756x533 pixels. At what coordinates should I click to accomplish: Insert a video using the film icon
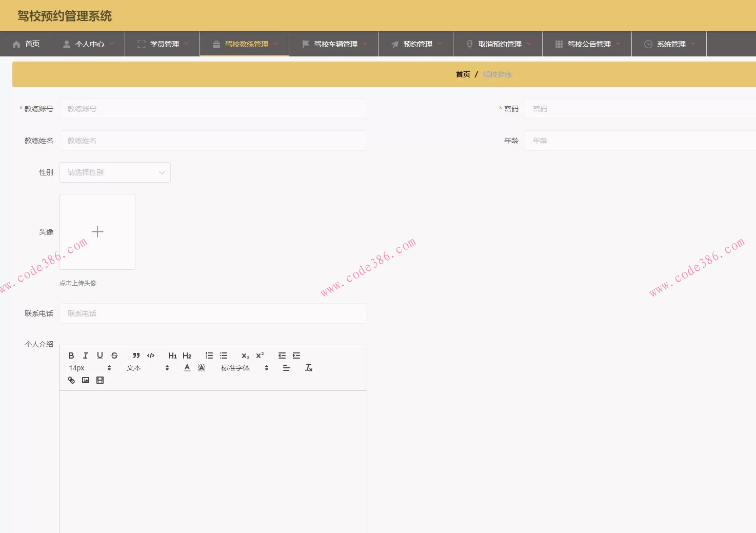click(100, 380)
